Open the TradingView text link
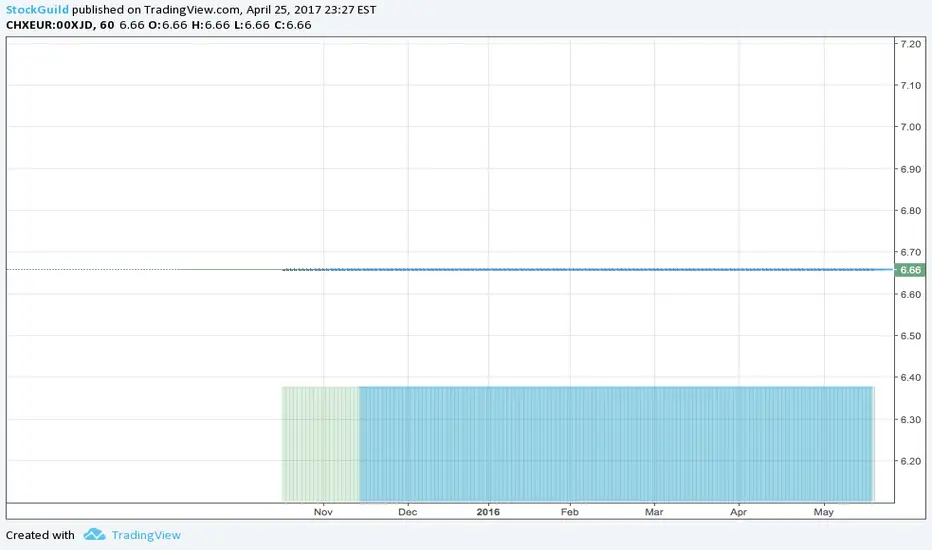This screenshot has width=932, height=550. coord(146,535)
